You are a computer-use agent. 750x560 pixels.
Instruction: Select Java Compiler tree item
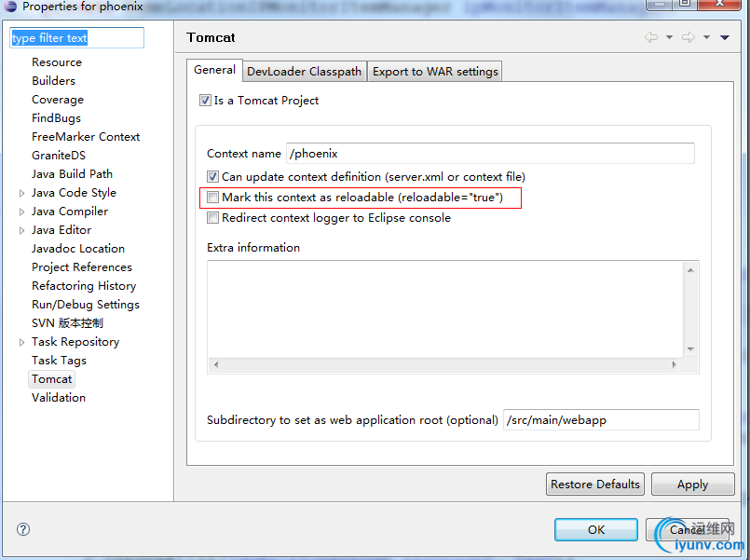(70, 212)
